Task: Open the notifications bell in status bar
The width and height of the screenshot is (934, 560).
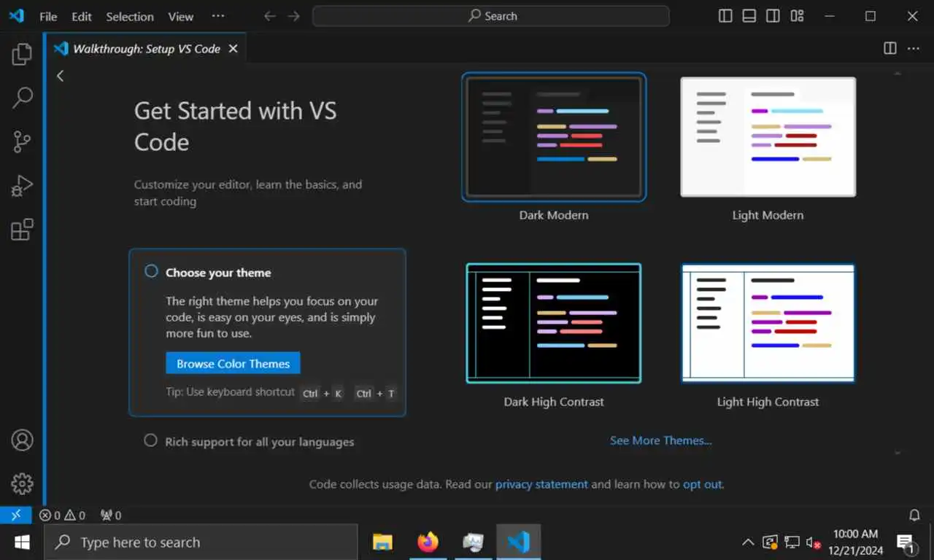Action: [x=914, y=516]
